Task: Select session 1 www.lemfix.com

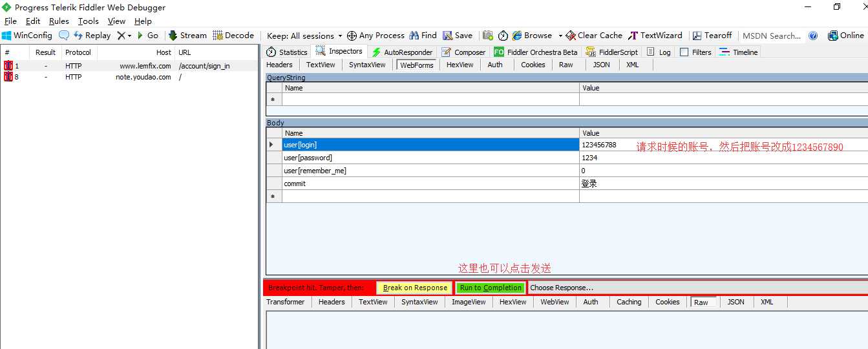Action: click(x=129, y=66)
